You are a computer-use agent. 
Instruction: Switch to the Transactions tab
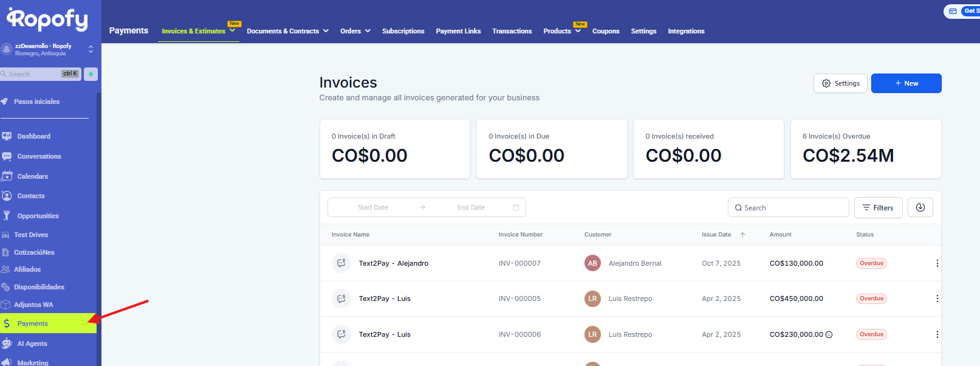click(512, 31)
